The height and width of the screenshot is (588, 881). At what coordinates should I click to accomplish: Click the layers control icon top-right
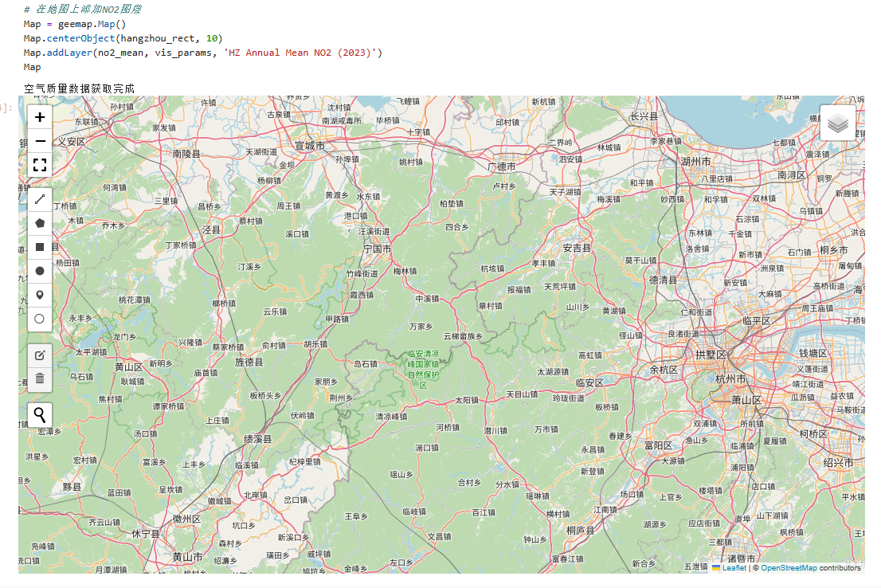837,123
